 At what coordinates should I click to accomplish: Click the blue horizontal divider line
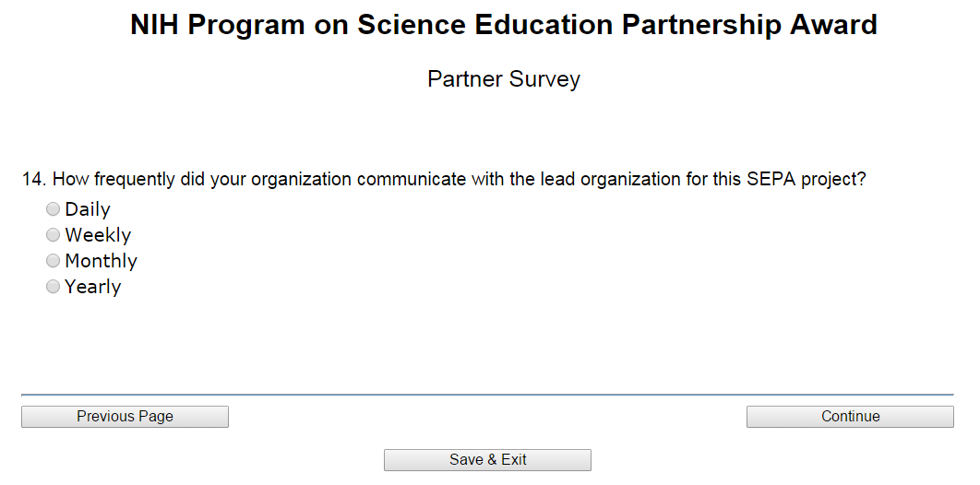487,395
